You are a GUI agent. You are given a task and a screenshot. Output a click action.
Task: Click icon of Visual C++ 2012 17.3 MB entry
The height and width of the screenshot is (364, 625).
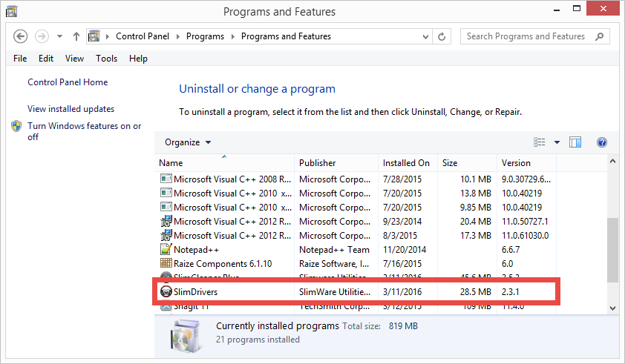166,235
